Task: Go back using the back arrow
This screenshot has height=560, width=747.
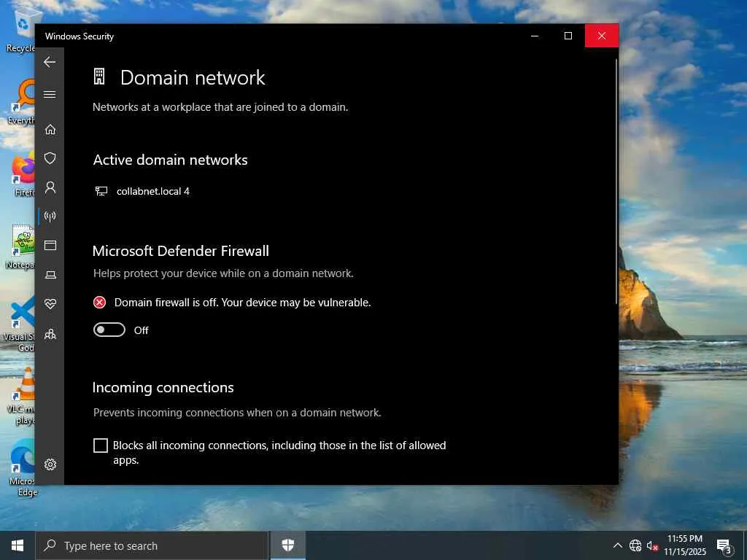Action: (50, 62)
